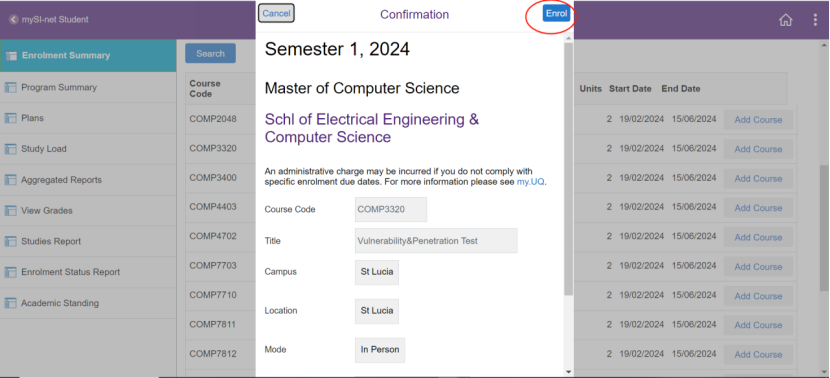Select the Enrolment Summary item
This screenshot has width=830, height=378.
[x=88, y=56]
